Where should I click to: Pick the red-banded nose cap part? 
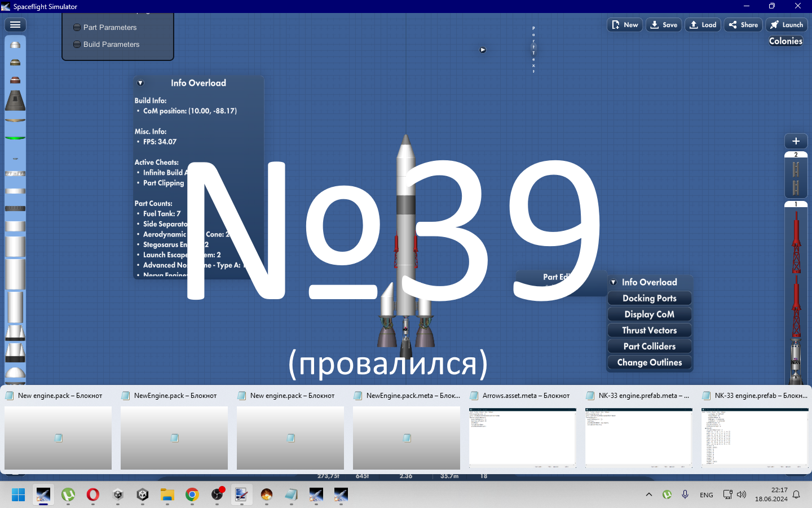coord(15,80)
